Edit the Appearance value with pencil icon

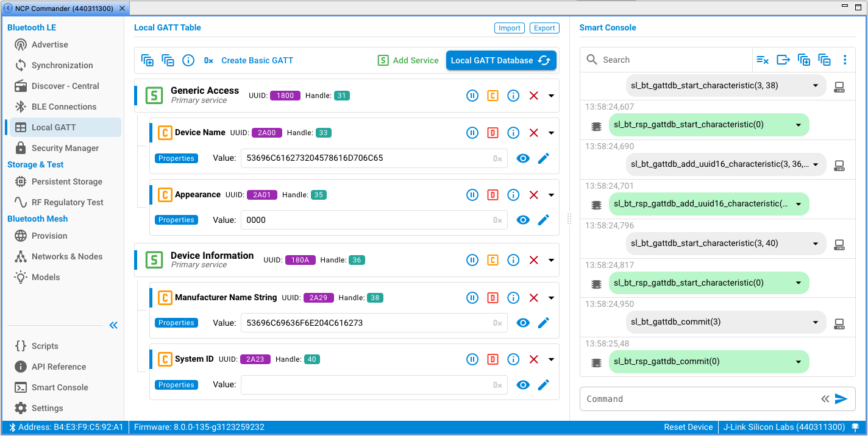click(x=544, y=220)
